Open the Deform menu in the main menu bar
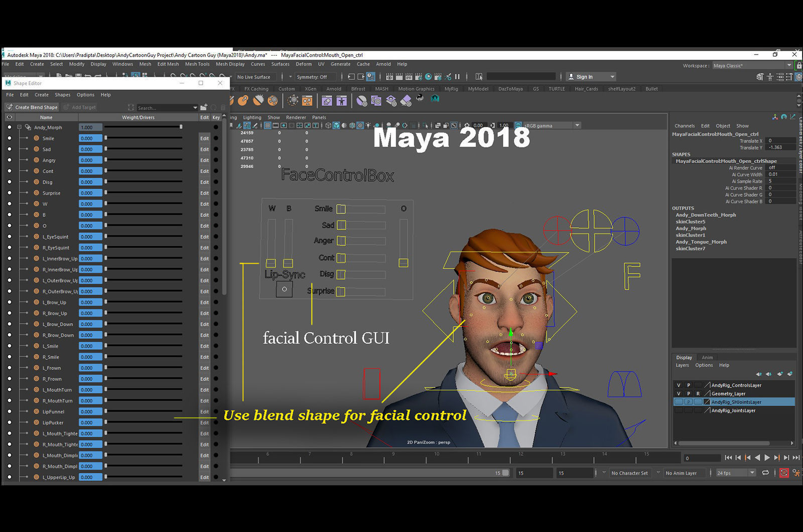Screen dimensions: 803x532 point(304,64)
